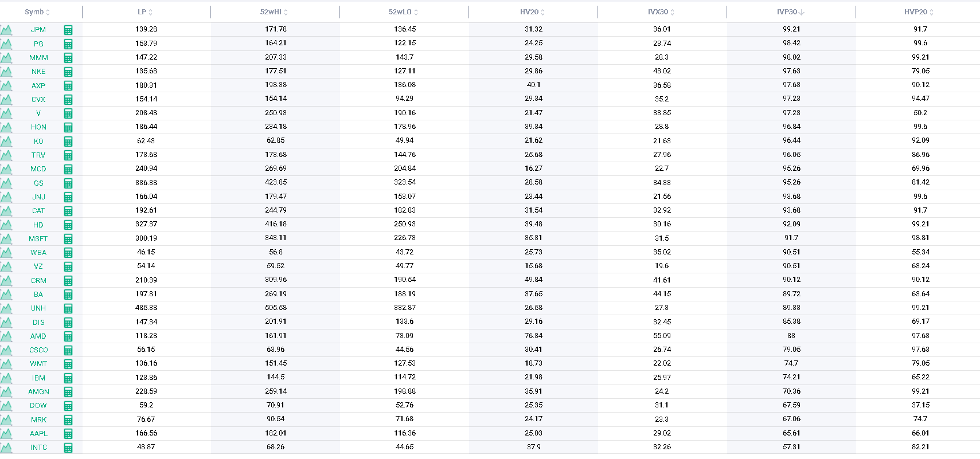Click the UNH ticker symbol

(38, 308)
